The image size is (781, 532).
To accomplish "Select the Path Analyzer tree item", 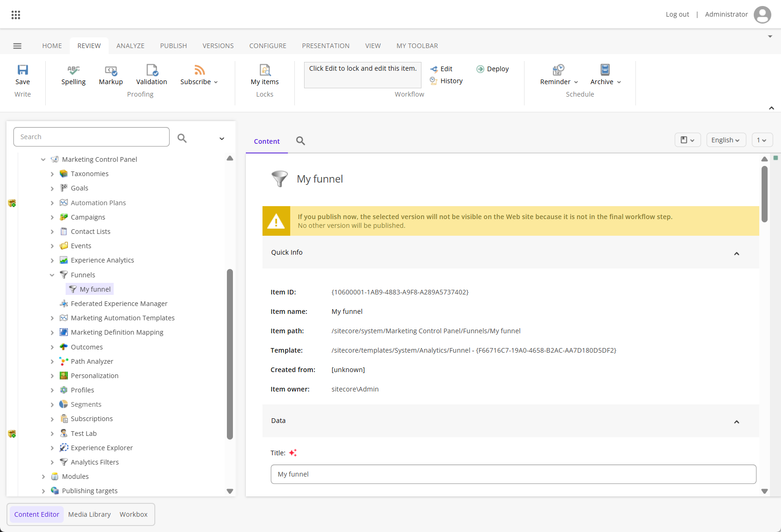I will (92, 361).
